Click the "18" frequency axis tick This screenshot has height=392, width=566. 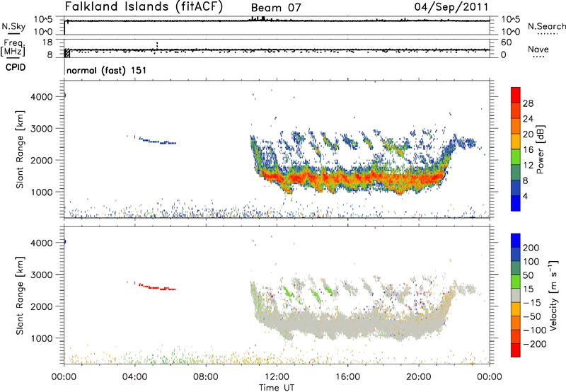(x=47, y=42)
